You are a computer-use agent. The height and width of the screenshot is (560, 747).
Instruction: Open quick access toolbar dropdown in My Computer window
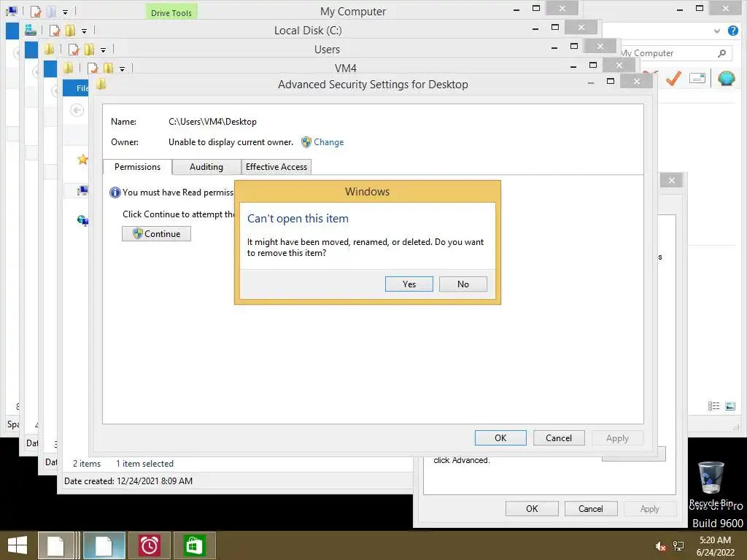65,12
